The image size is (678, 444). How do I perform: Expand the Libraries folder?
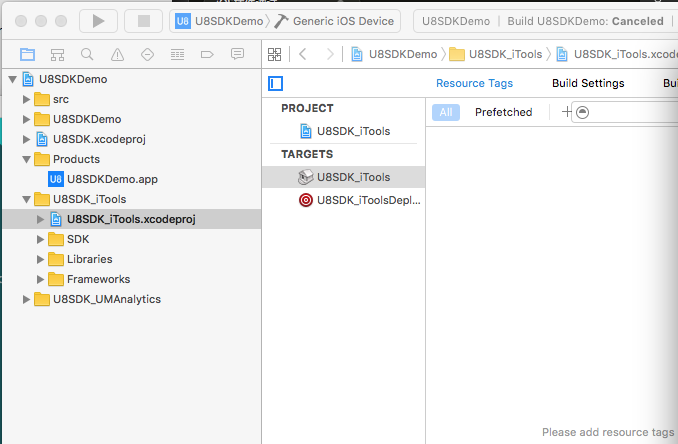(x=40, y=259)
